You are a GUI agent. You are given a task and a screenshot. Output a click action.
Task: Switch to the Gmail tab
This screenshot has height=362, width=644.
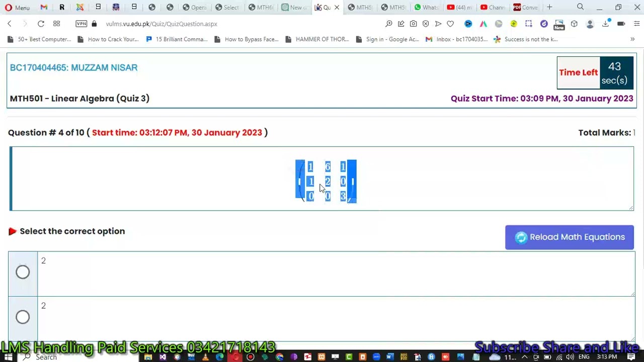[x=44, y=8]
